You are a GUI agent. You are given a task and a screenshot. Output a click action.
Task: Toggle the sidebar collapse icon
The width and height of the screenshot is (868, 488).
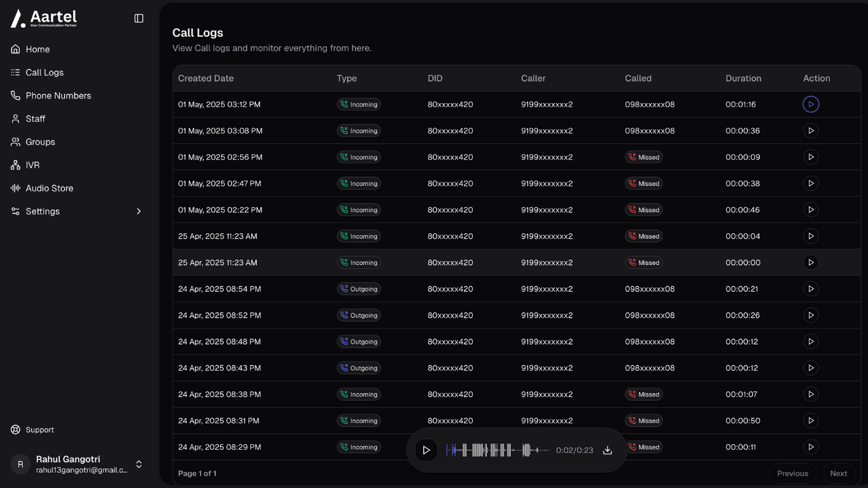tap(139, 18)
